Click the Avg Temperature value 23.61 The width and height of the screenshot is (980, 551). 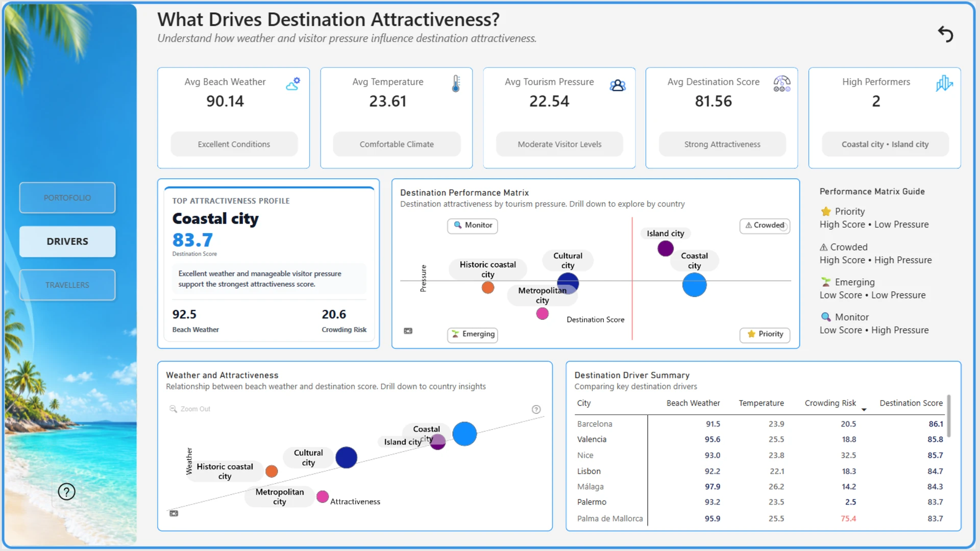coord(388,101)
